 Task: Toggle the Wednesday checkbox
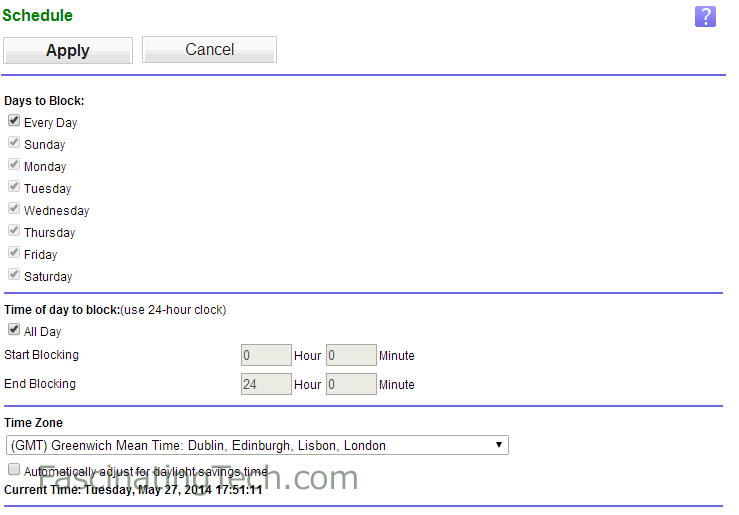tap(14, 208)
